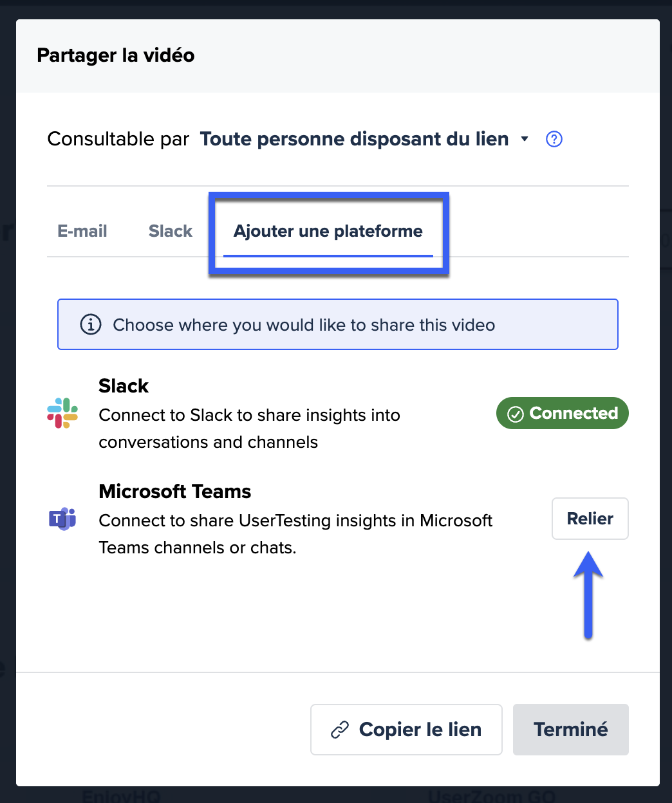This screenshot has height=803, width=672.
Task: Click the checkmark icon in Connected badge
Action: [516, 414]
